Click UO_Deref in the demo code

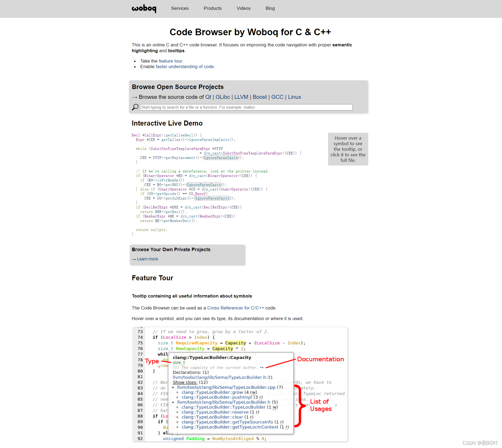[197, 194]
